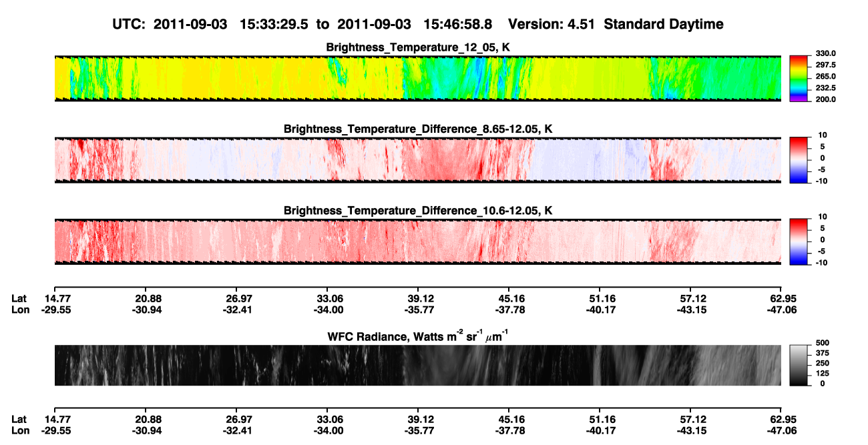The image size is (868, 445).
Task: Click '-10' on the 10.6-12.05 colorbar
Action: point(823,263)
